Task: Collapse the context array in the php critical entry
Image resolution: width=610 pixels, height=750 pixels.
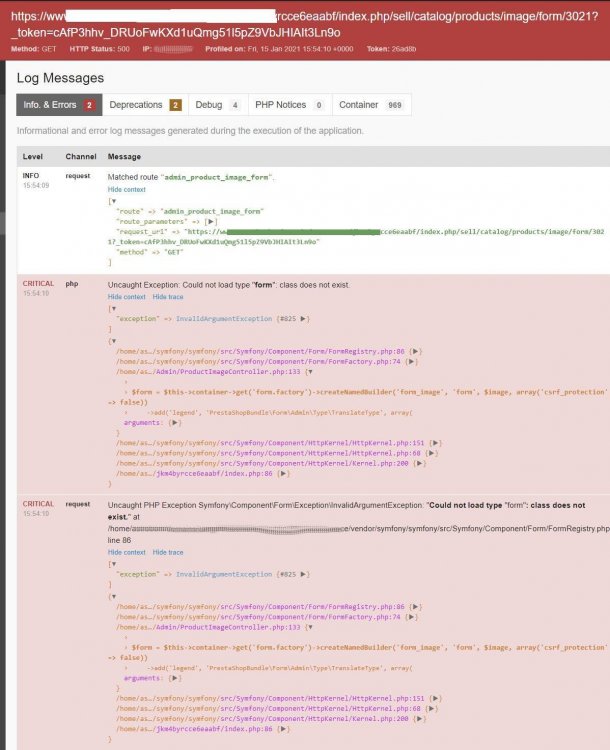Action: tap(113, 309)
